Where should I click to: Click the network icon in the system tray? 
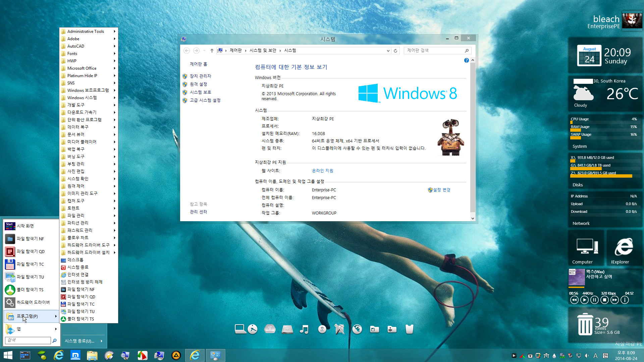tap(579, 356)
